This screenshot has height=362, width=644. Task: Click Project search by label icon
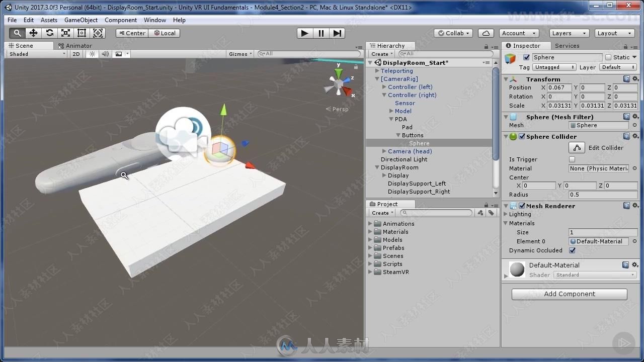click(x=491, y=213)
